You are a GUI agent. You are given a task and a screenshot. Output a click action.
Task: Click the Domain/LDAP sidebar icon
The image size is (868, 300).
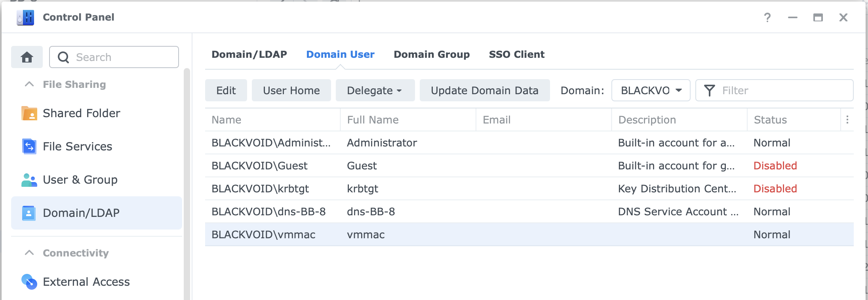click(x=29, y=213)
